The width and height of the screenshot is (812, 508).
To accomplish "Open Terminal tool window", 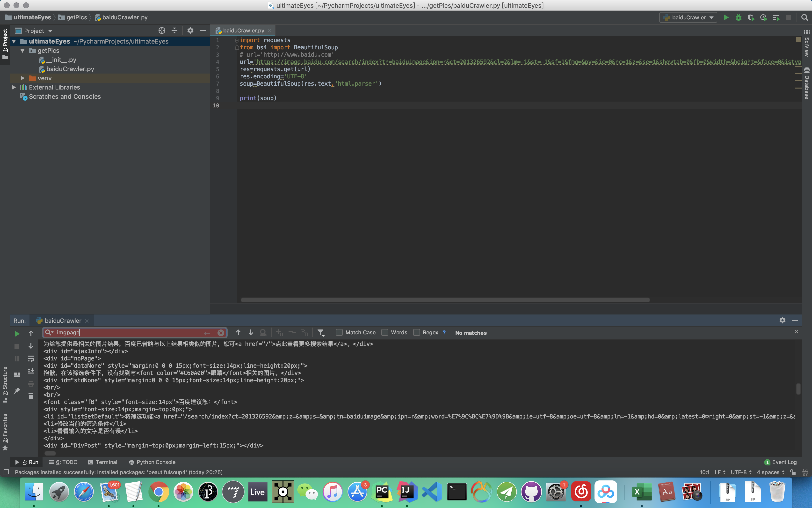I will coord(103,462).
